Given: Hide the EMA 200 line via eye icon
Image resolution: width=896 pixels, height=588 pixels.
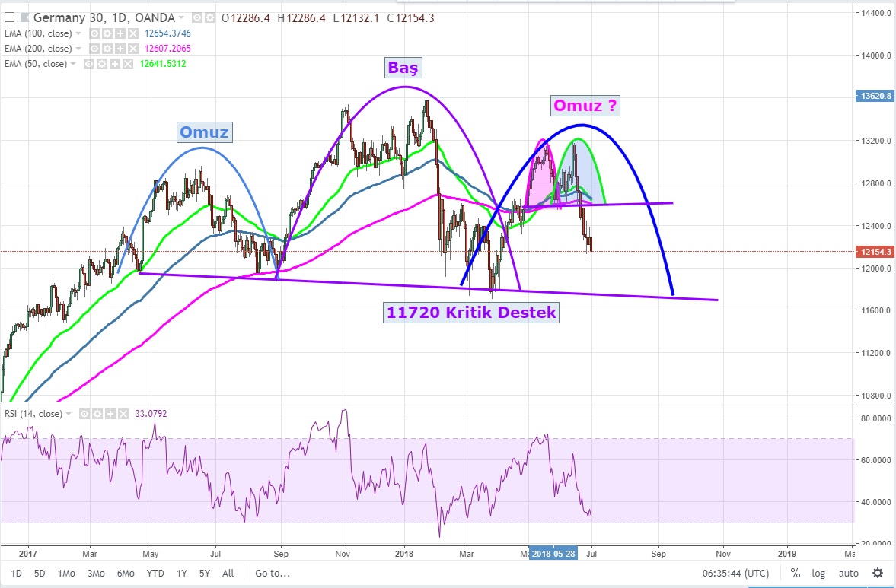Looking at the screenshot, I should (x=94, y=49).
